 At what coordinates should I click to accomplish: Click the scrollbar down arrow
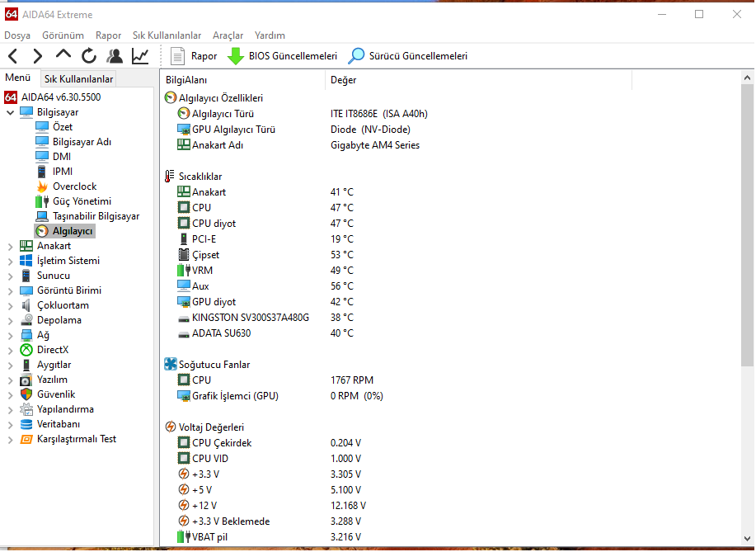(x=747, y=539)
